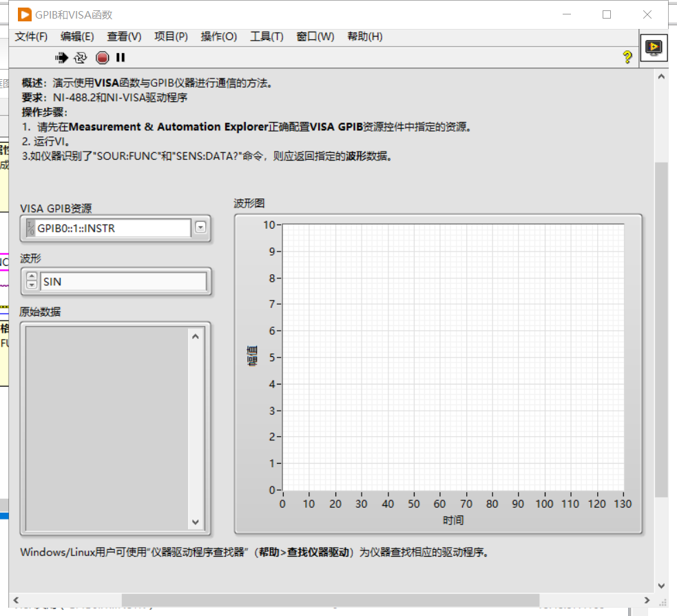Click the 要求 NI-488.2 requirements line
This screenshot has height=616, width=677.
click(x=105, y=98)
